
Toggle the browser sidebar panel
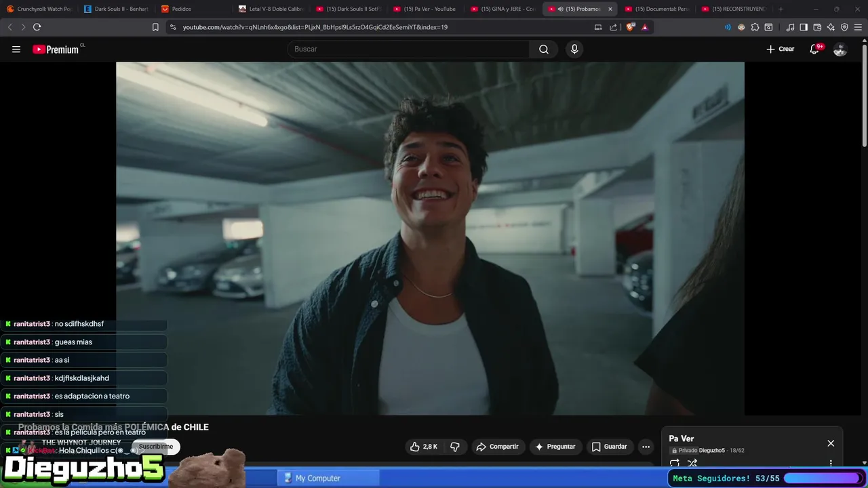point(804,27)
